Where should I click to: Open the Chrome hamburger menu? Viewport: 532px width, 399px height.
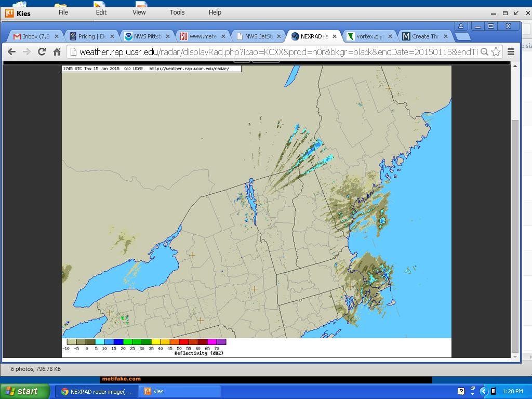[511, 51]
